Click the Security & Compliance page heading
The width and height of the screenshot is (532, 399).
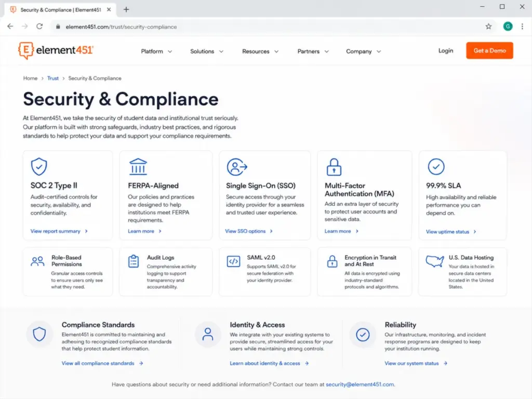(x=121, y=99)
